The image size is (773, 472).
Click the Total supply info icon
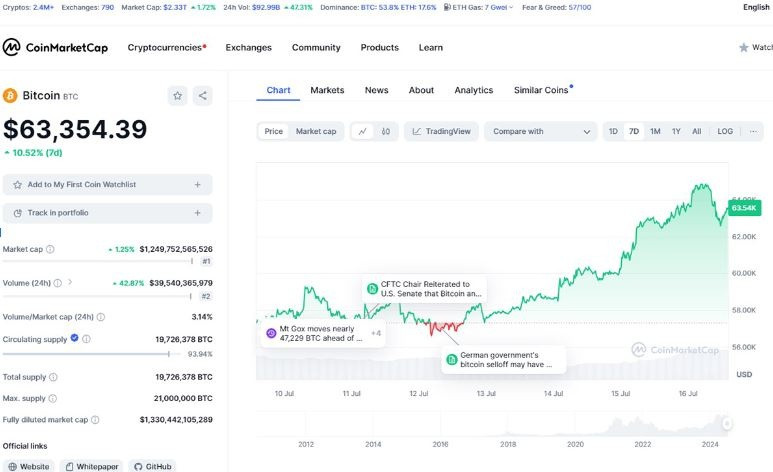tap(53, 377)
